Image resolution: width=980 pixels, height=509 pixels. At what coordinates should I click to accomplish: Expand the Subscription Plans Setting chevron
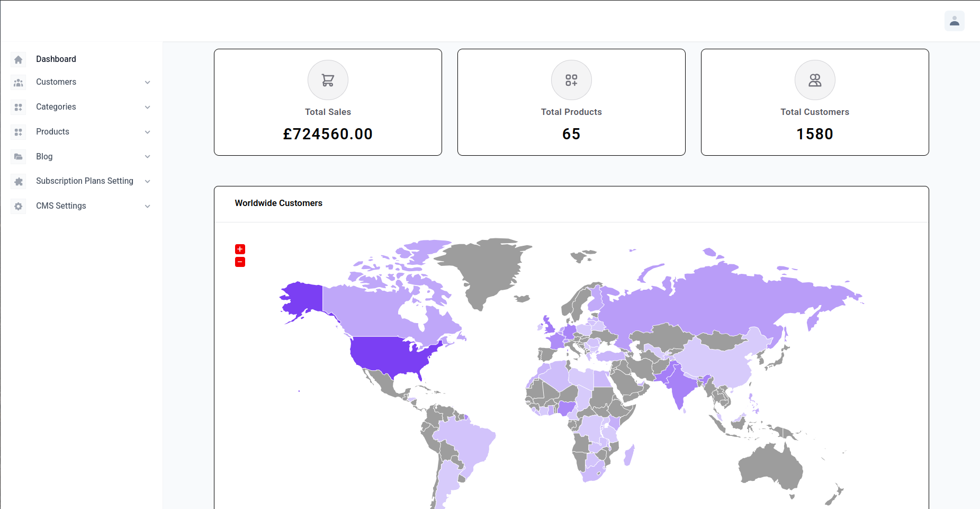pyautogui.click(x=148, y=181)
